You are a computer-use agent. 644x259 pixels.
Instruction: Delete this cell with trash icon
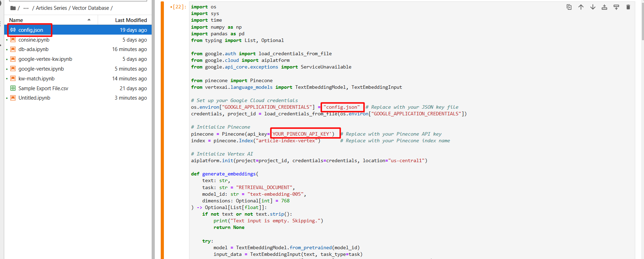coord(628,7)
